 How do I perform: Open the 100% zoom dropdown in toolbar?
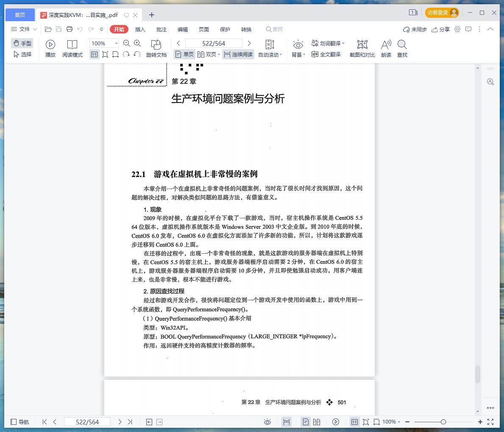[117, 43]
